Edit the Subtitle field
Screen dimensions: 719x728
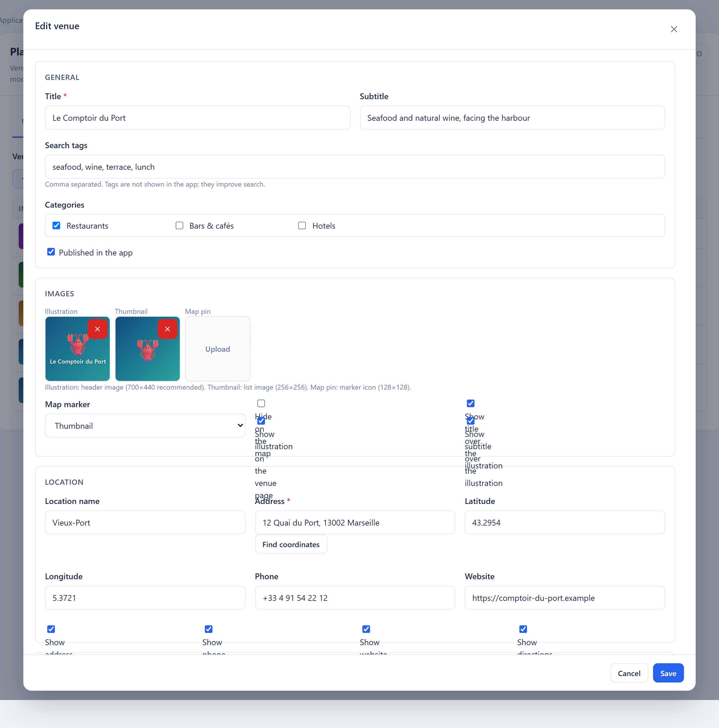(512, 118)
